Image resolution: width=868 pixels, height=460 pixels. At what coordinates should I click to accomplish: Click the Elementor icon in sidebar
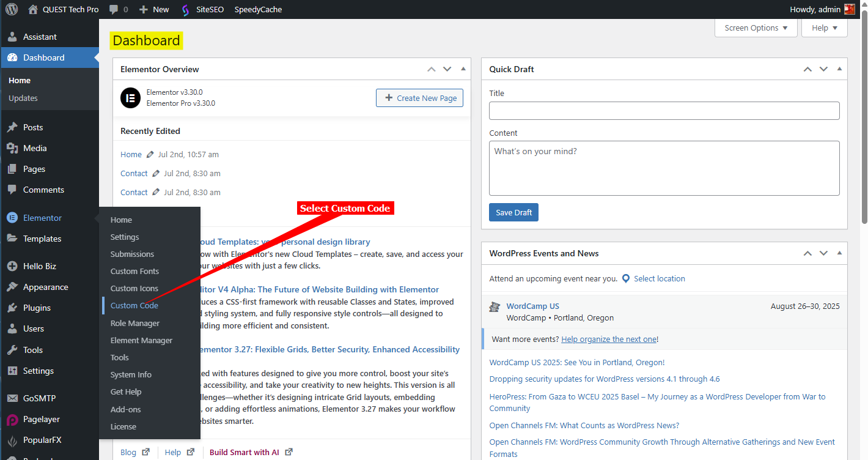(x=12, y=218)
